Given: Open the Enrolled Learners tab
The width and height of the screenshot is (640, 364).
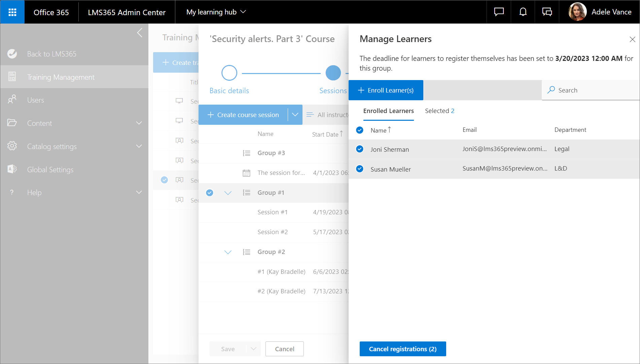Looking at the screenshot, I should tap(388, 111).
